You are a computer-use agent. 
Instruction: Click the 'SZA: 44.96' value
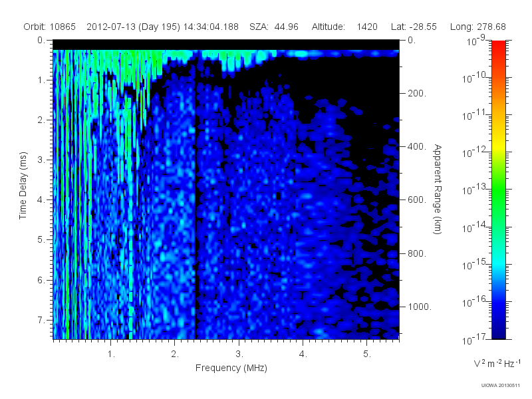pos(274,27)
